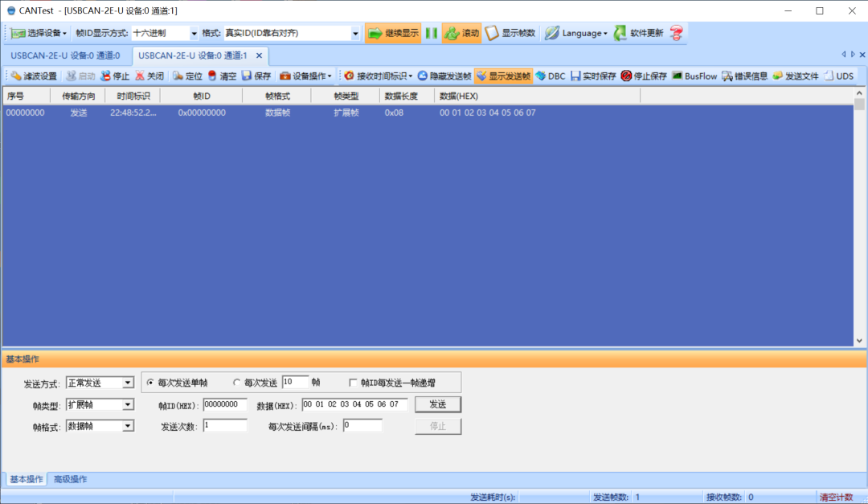The height and width of the screenshot is (504, 868).
Task: Open the 选择设备 device selector
Action: pos(39,33)
